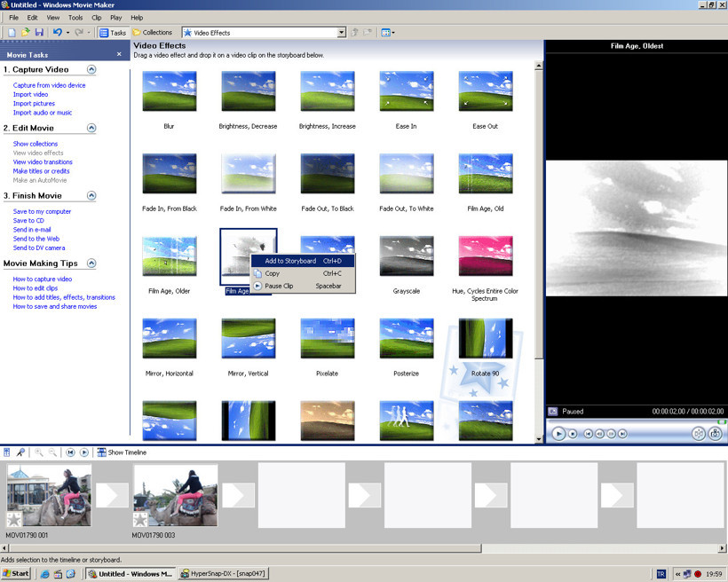728x582 pixels.
Task: Toggle the Tasks pane button
Action: pos(113,33)
